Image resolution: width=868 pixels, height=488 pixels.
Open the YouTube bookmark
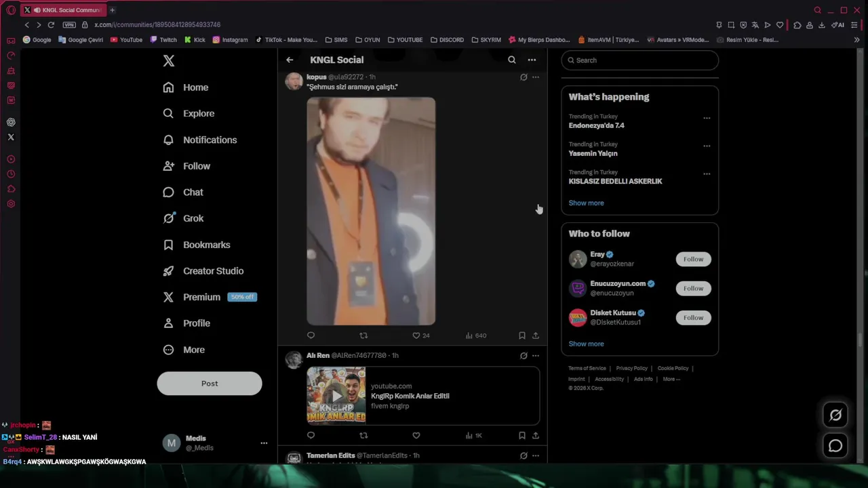pos(126,40)
